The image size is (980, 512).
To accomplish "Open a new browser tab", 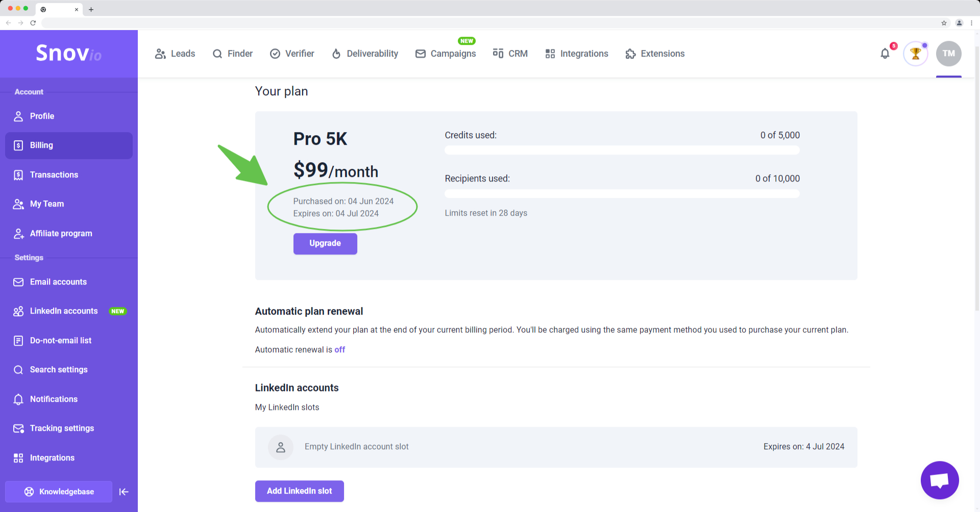I will click(x=91, y=9).
